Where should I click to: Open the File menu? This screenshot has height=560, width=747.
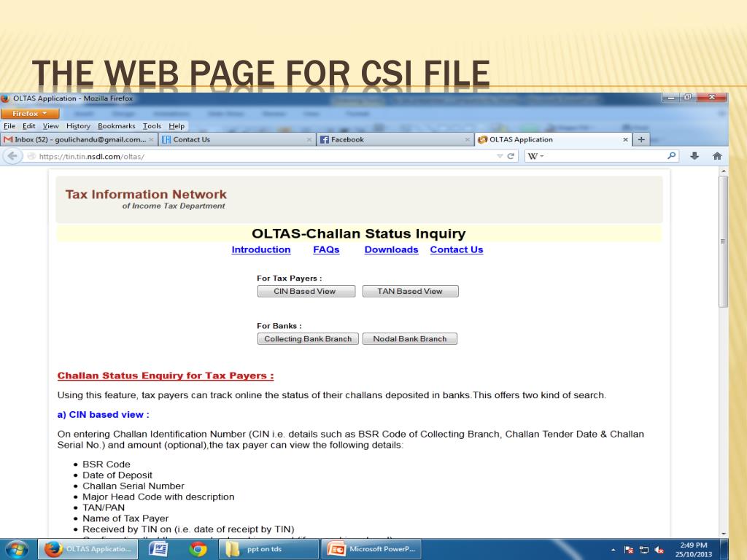(x=9, y=126)
